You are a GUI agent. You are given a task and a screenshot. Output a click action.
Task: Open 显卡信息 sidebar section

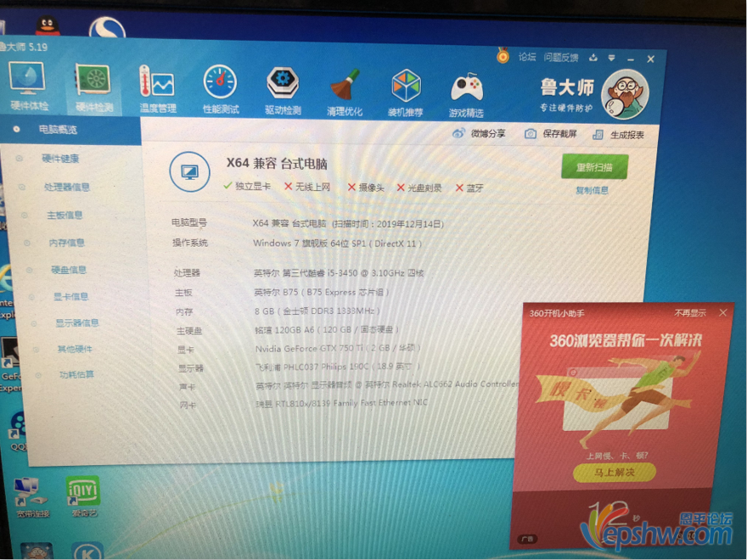(70, 297)
